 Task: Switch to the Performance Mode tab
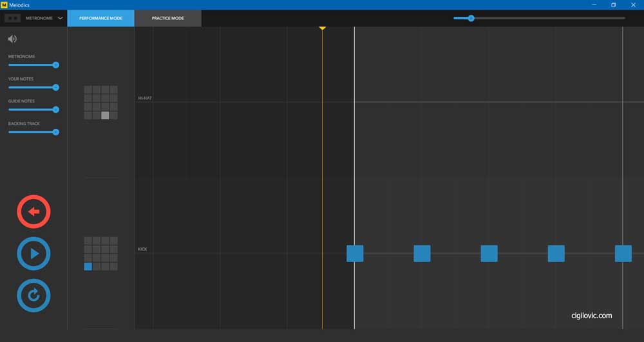pos(100,18)
